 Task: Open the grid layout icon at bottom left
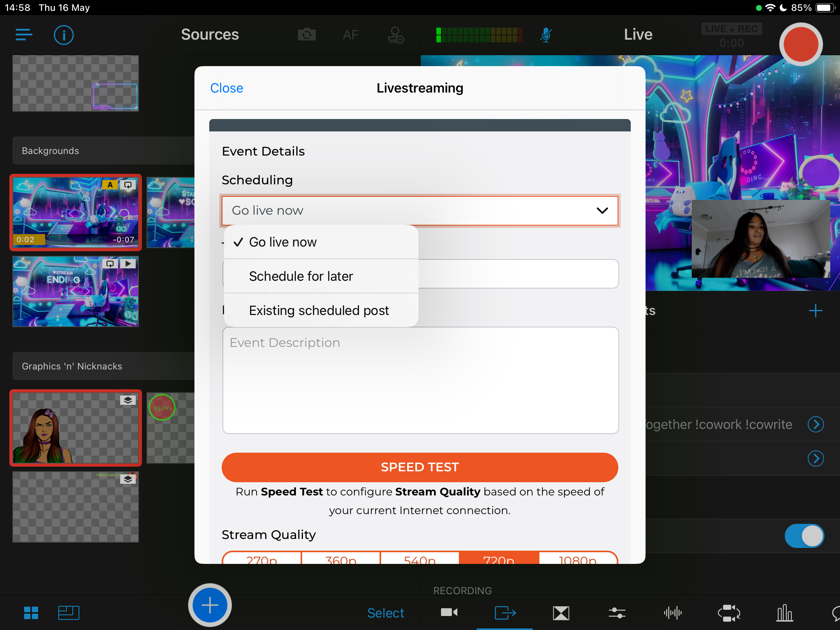(31, 612)
